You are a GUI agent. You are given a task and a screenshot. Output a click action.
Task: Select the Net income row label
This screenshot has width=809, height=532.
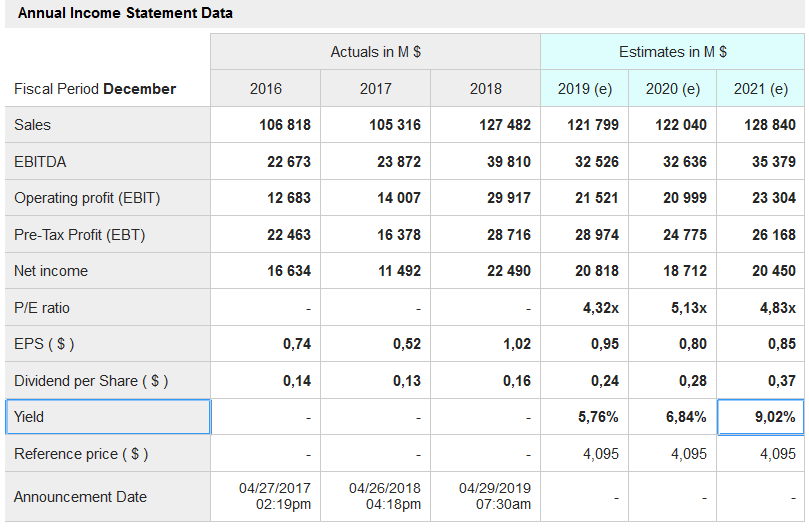51,271
